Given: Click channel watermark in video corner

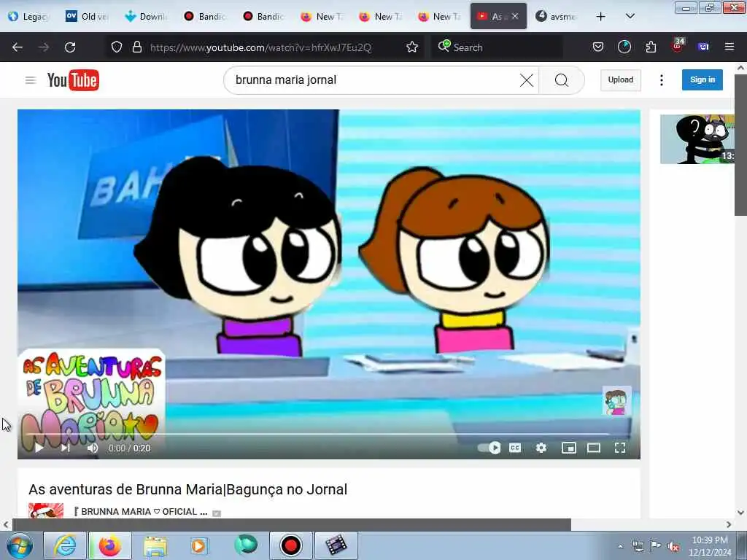Looking at the screenshot, I should coord(616,400).
